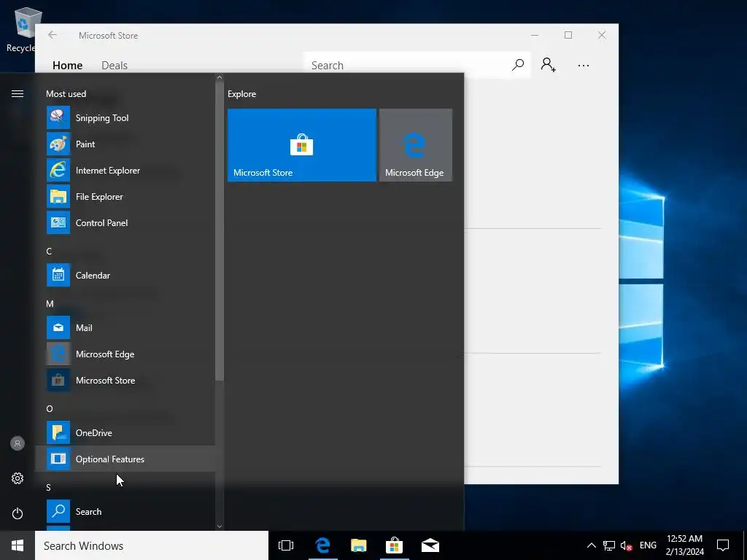Click the Back arrow in Microsoft Store

(x=53, y=35)
